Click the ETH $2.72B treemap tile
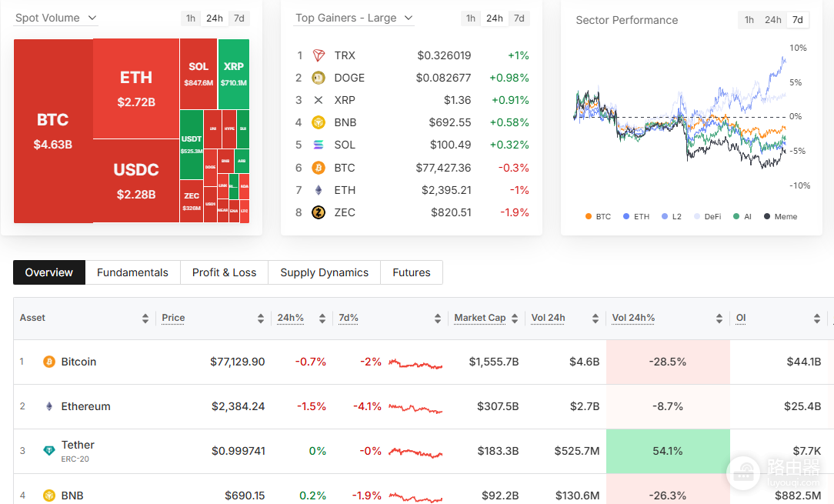The height and width of the screenshot is (504, 834). coord(136,89)
